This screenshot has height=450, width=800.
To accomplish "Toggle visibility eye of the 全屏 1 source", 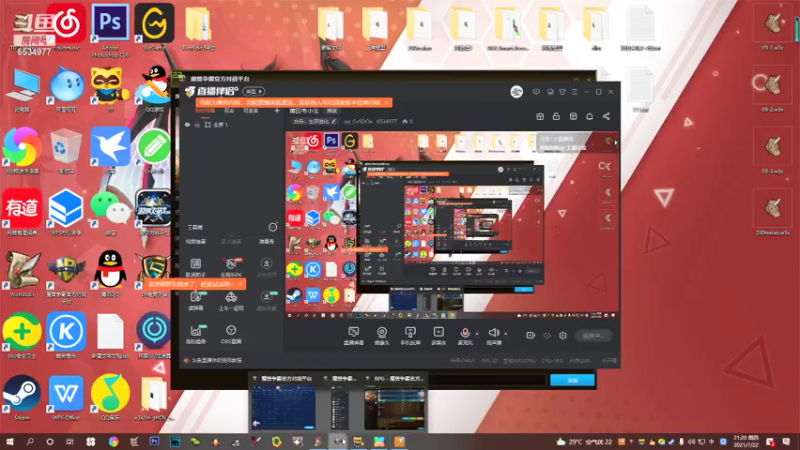I will [187, 124].
